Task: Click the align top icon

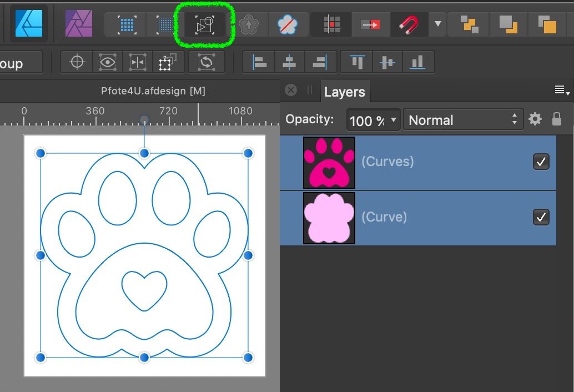Action: coord(358,62)
